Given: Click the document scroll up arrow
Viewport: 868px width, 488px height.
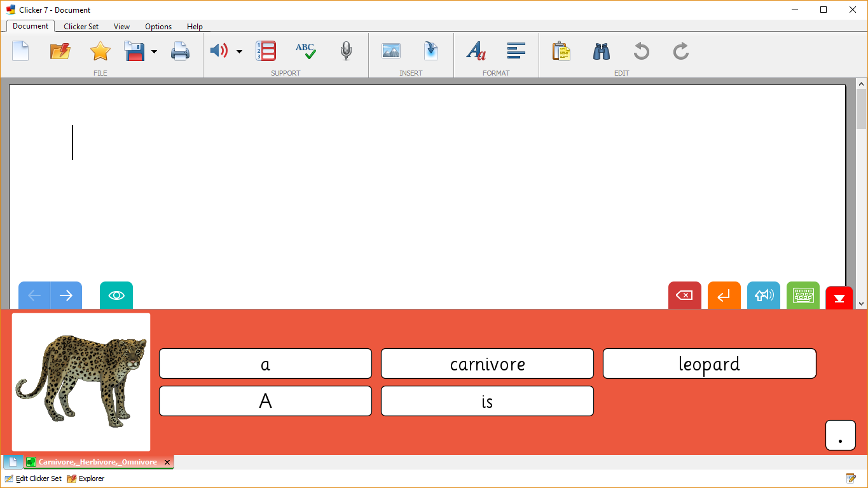Looking at the screenshot, I should [862, 83].
